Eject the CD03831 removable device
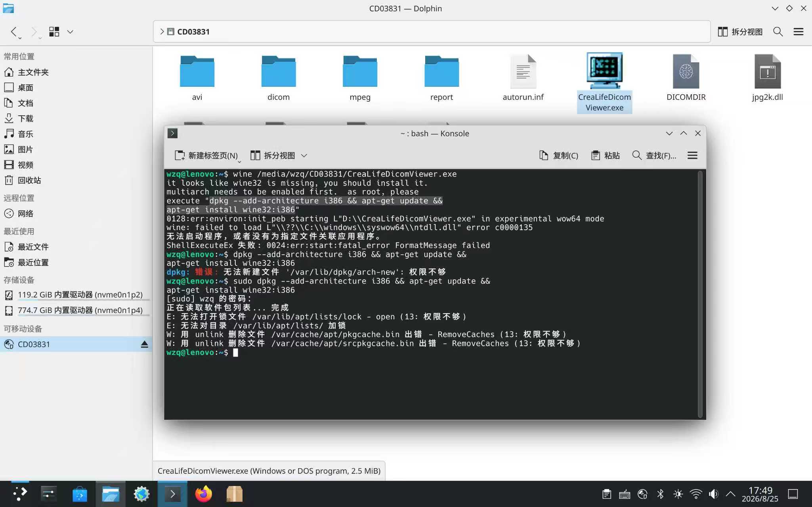The height and width of the screenshot is (507, 812). (144, 344)
